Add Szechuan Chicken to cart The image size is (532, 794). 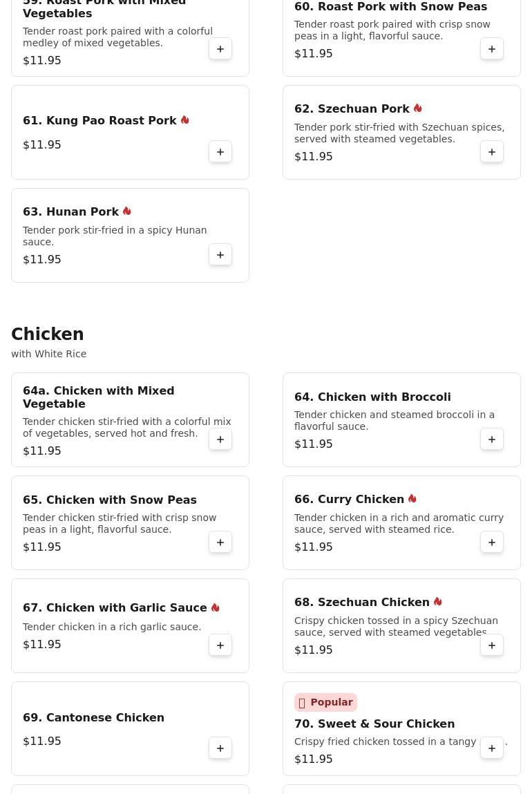click(492, 645)
